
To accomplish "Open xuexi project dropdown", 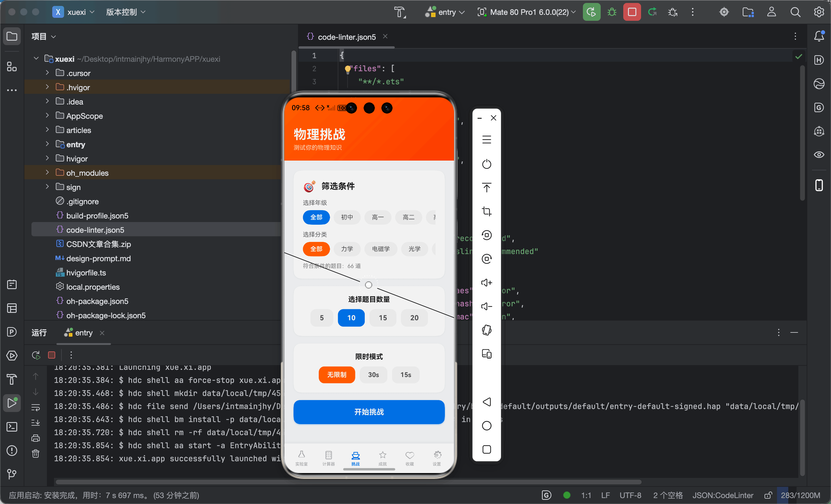I will click(74, 12).
